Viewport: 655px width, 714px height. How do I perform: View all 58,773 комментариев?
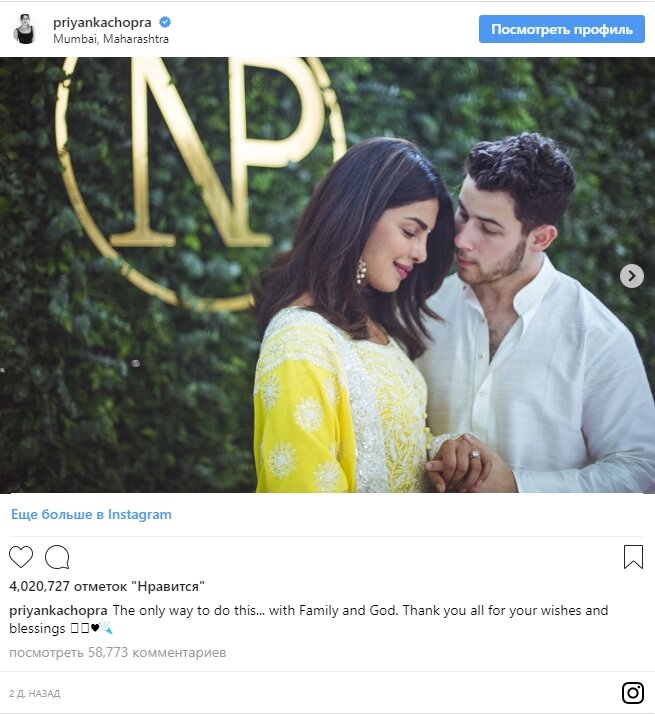pyautogui.click(x=118, y=653)
